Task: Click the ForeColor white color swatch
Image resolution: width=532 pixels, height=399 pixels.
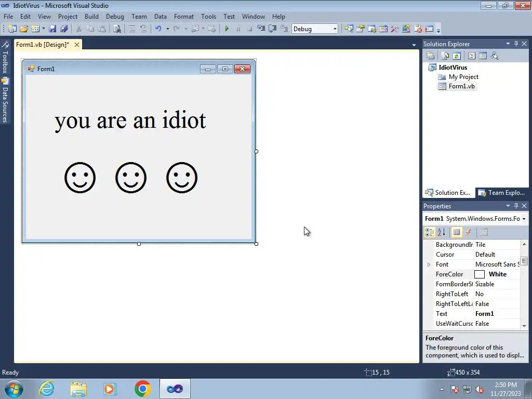Action: click(x=479, y=274)
